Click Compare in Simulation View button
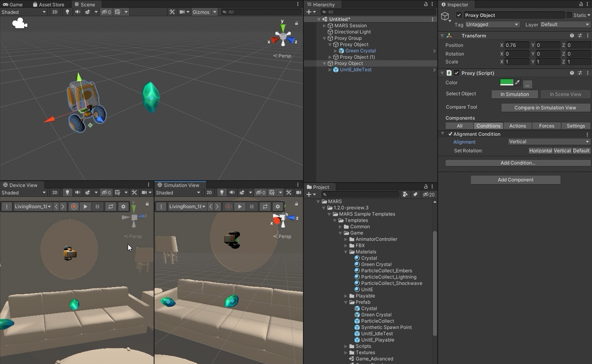 tap(545, 107)
